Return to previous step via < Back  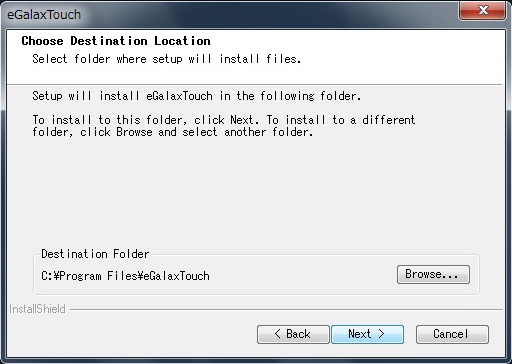(x=293, y=334)
